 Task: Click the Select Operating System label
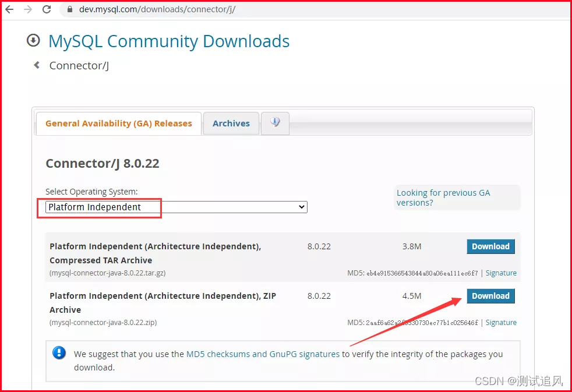pyautogui.click(x=91, y=192)
